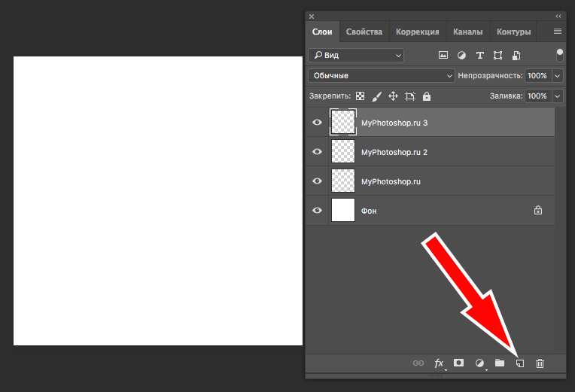Click the MyPhotoshop.ru 2 layer thumbnail

coord(343,152)
